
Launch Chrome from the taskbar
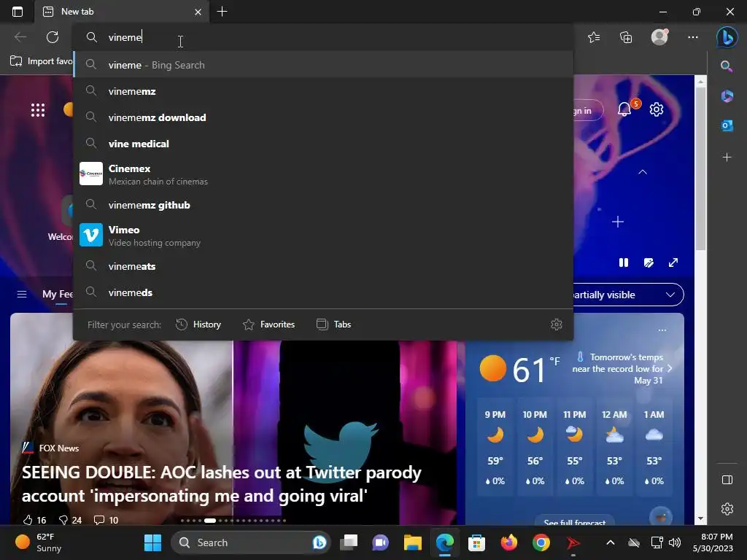(541, 542)
